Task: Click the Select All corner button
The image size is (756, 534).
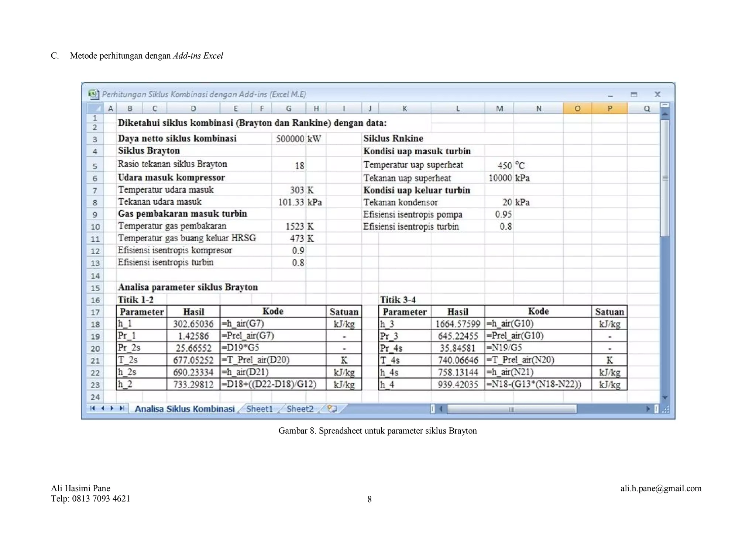Action: pyautogui.click(x=96, y=108)
